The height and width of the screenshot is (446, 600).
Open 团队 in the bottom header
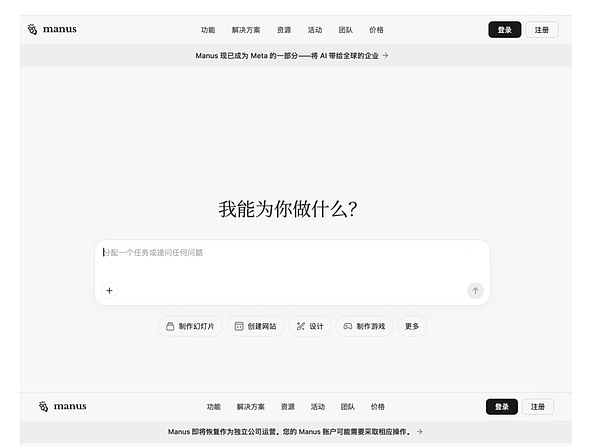(347, 407)
